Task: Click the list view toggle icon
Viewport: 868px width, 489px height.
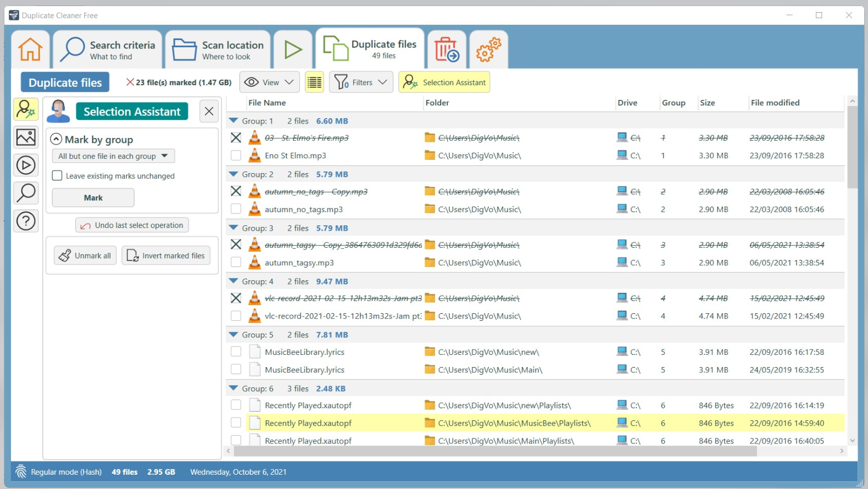Action: pos(314,82)
